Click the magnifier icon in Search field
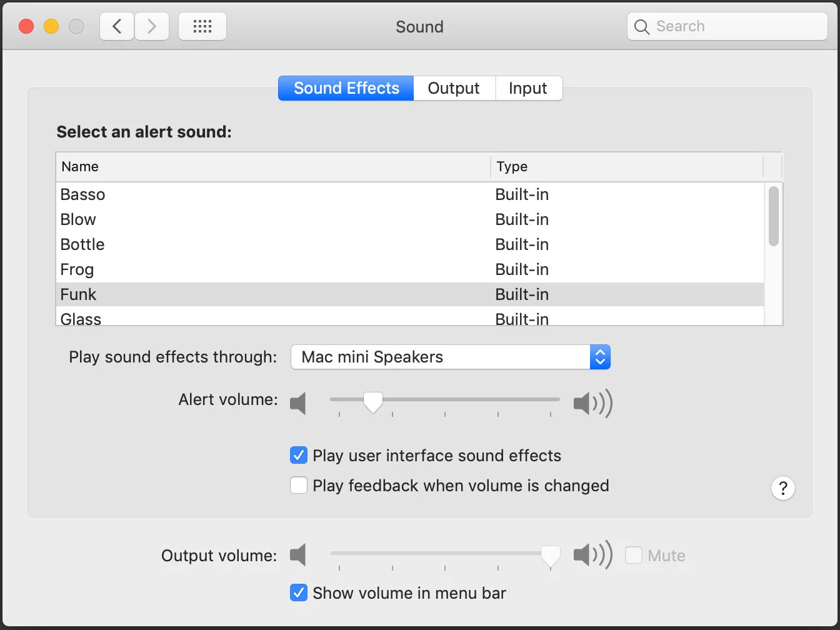 [x=642, y=27]
